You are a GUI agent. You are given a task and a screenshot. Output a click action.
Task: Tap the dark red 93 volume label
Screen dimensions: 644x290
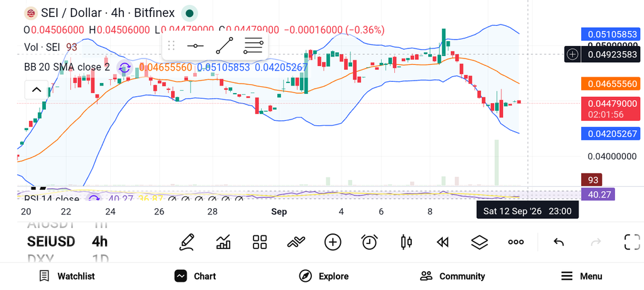pyautogui.click(x=591, y=180)
